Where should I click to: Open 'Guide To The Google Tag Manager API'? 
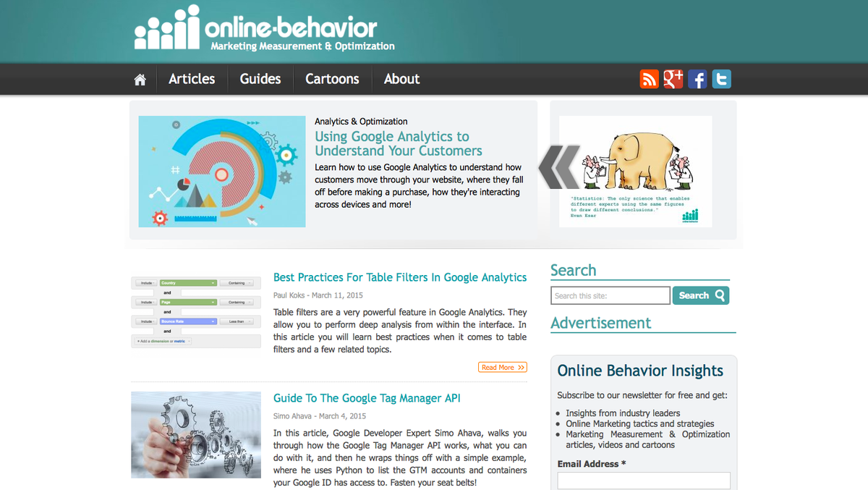(x=367, y=398)
